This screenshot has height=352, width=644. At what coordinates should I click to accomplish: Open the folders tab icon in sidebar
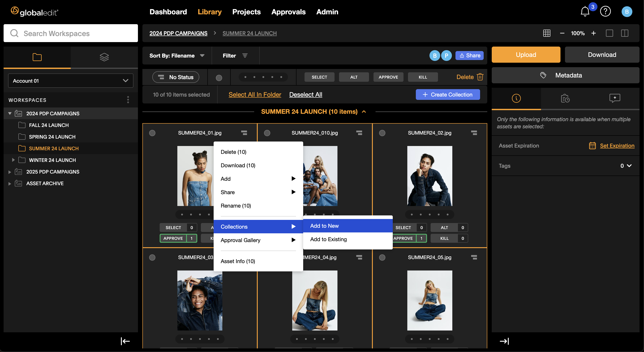37,57
